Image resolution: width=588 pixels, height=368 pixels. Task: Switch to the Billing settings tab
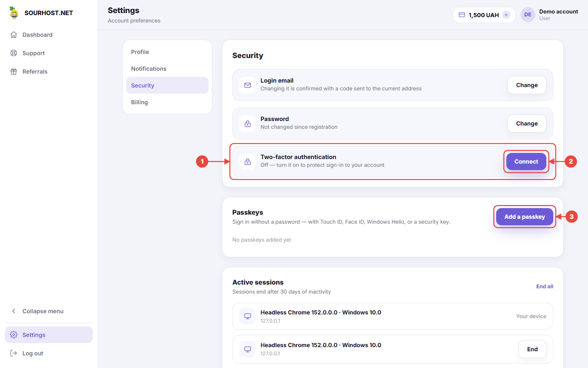click(x=167, y=102)
